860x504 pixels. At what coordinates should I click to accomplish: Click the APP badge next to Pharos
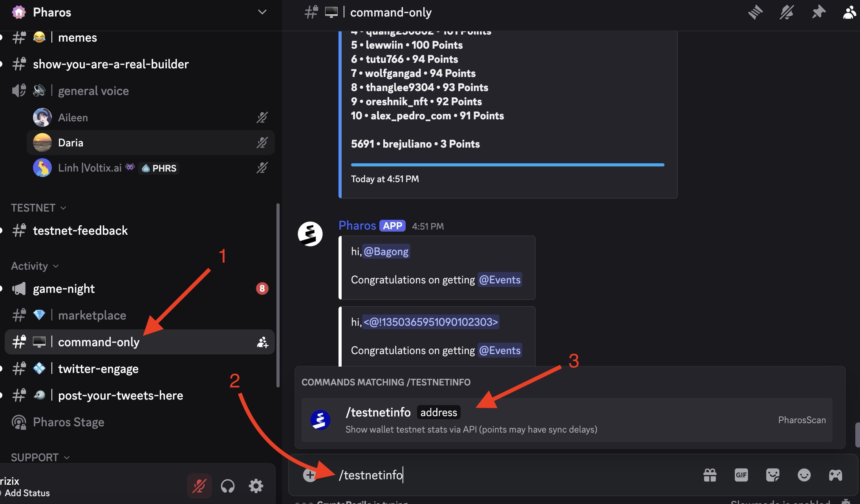[392, 226]
